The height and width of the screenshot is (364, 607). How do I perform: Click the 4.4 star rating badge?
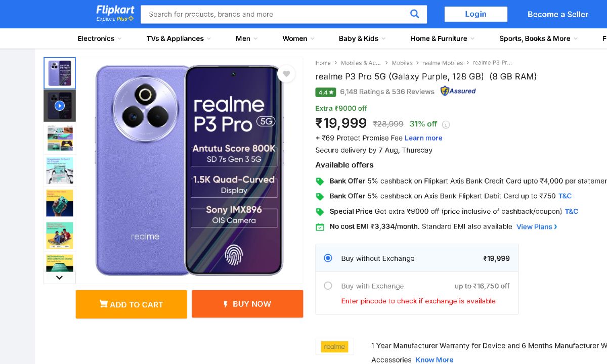click(325, 92)
